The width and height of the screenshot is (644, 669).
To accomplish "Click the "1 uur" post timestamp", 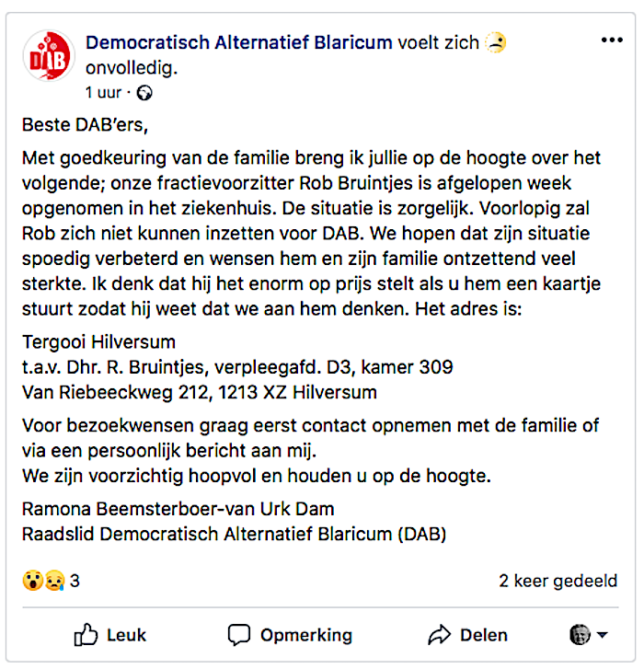I will 103,92.
